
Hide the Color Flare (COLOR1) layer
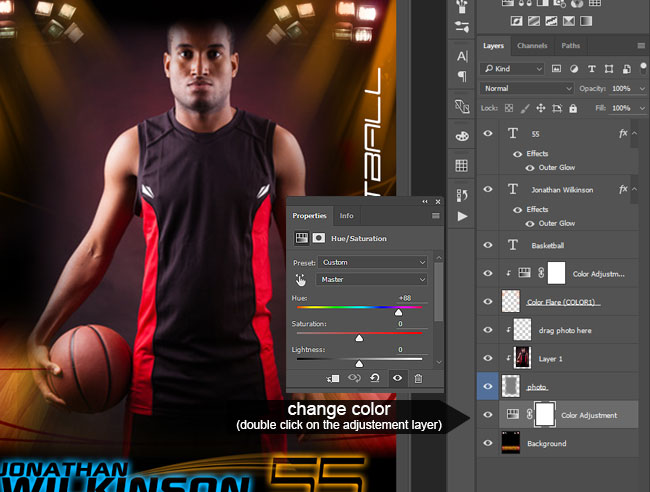pos(488,301)
